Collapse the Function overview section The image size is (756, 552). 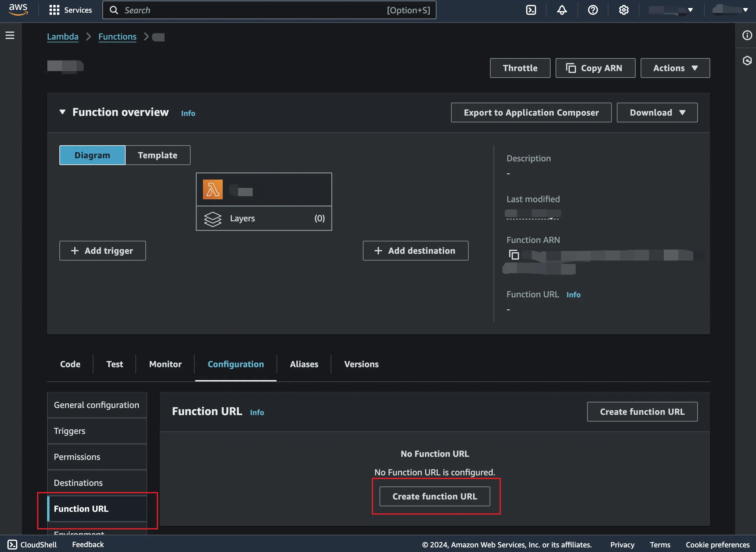pyautogui.click(x=62, y=112)
